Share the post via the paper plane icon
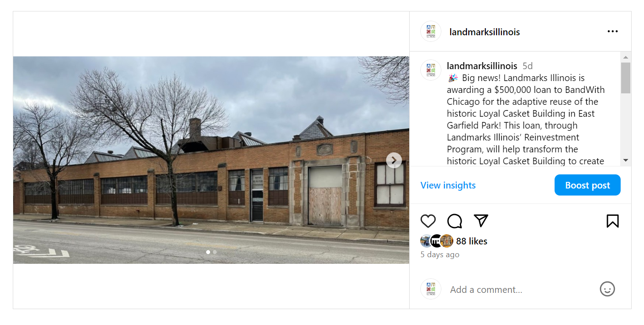This screenshot has width=644, height=325. (x=481, y=221)
